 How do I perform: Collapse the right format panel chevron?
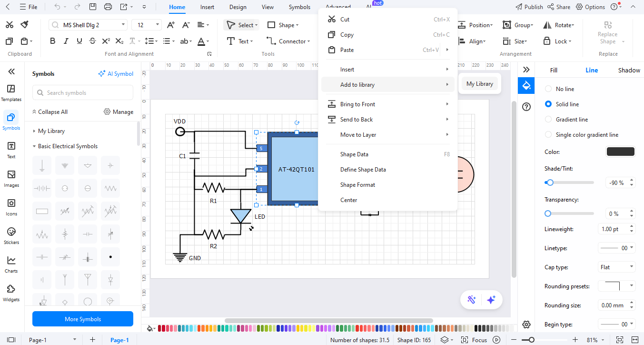(526, 70)
